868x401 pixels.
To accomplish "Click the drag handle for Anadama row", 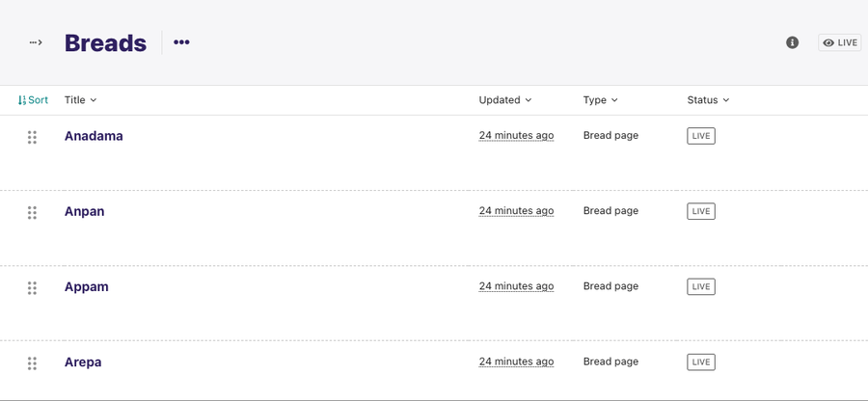I will point(32,137).
